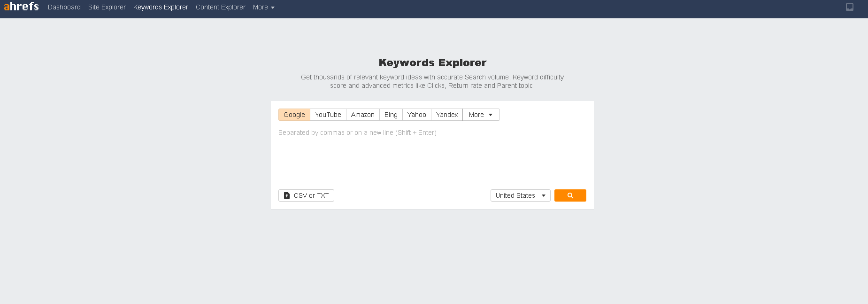Open Site Explorer
This screenshot has width=868, height=304.
(x=107, y=7)
